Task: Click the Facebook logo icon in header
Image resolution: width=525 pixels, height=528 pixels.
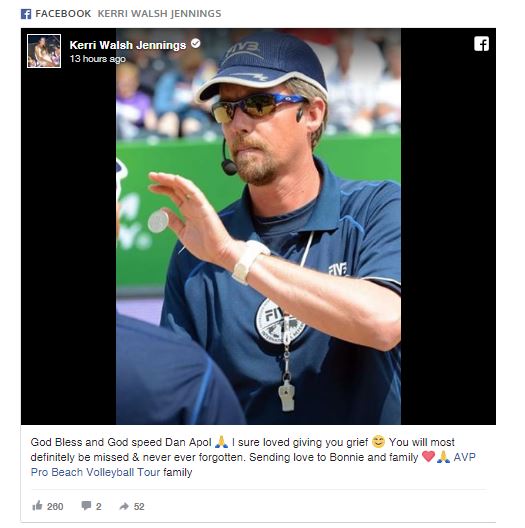Action: [x=26, y=14]
